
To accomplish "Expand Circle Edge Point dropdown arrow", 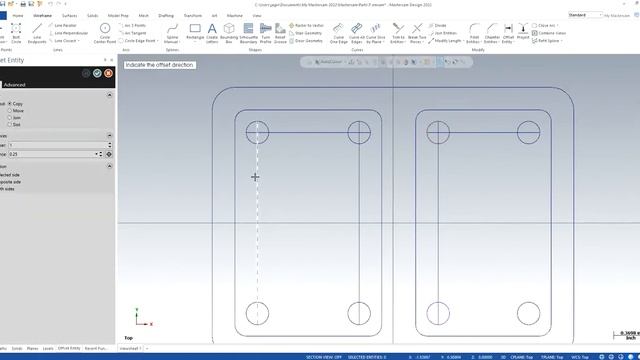I will [158, 41].
